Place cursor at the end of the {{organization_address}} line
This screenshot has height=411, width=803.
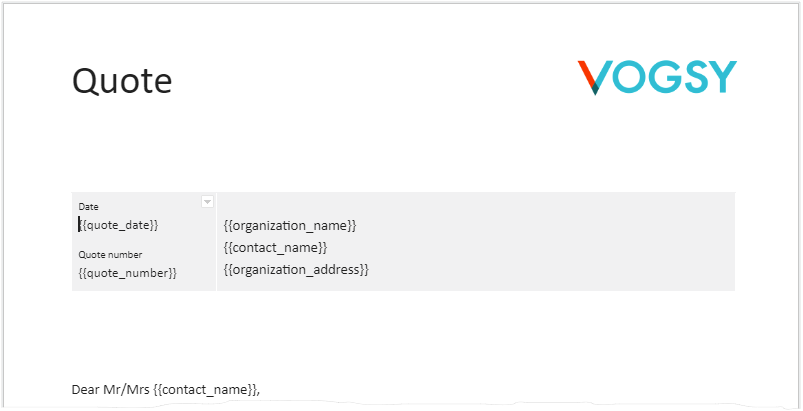[x=369, y=269]
